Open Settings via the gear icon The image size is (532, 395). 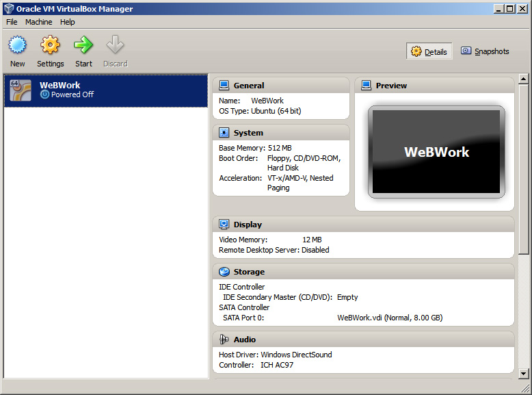[50, 44]
